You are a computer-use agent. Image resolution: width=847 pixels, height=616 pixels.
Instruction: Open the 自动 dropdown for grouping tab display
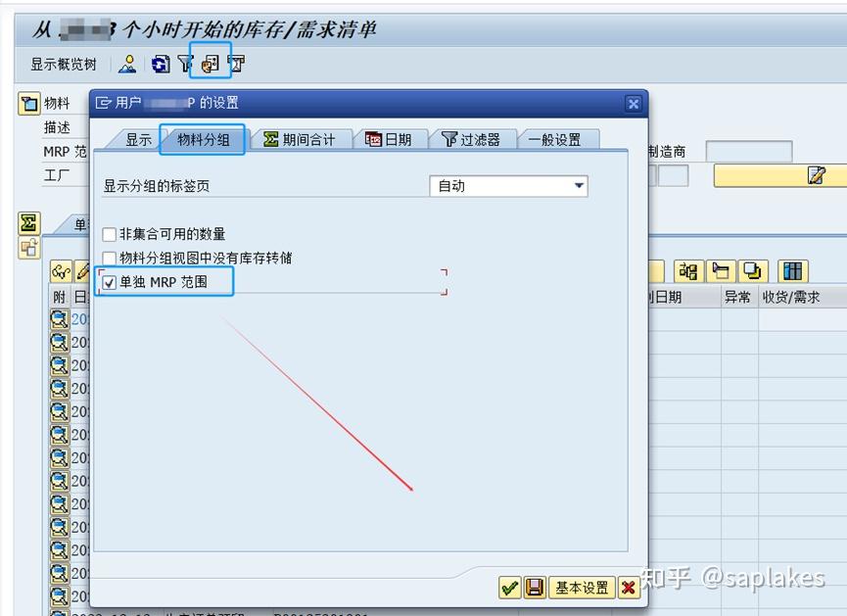click(x=580, y=186)
